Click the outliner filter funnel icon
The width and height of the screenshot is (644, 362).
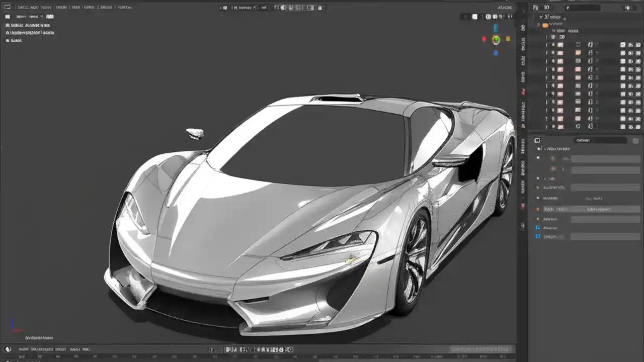point(628,8)
